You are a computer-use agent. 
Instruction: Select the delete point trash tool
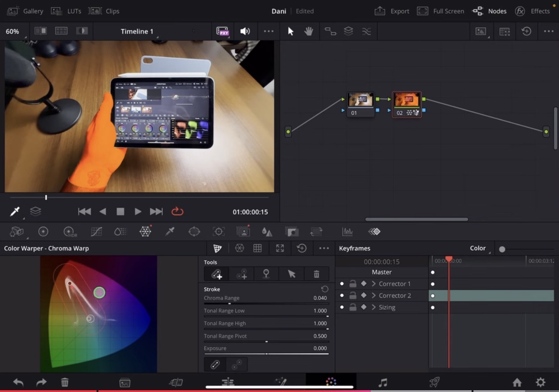click(316, 274)
